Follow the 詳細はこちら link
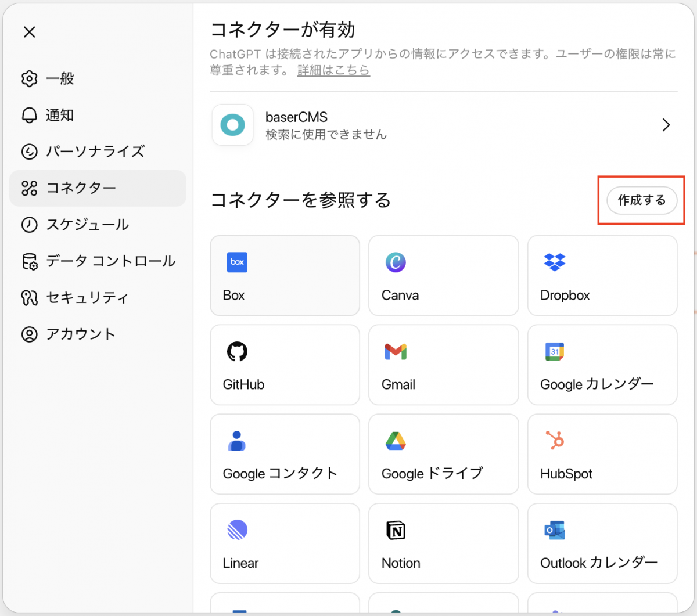Screen dimensions: 697x616 [333, 70]
